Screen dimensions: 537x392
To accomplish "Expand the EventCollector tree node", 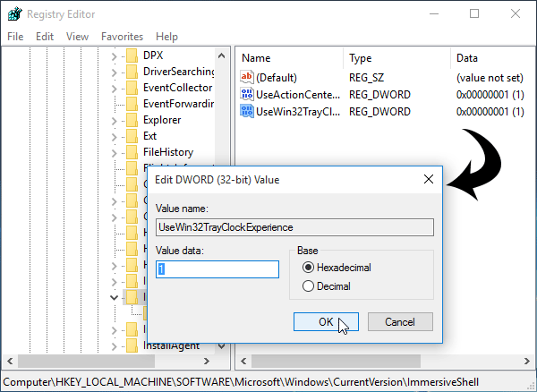I will [114, 88].
